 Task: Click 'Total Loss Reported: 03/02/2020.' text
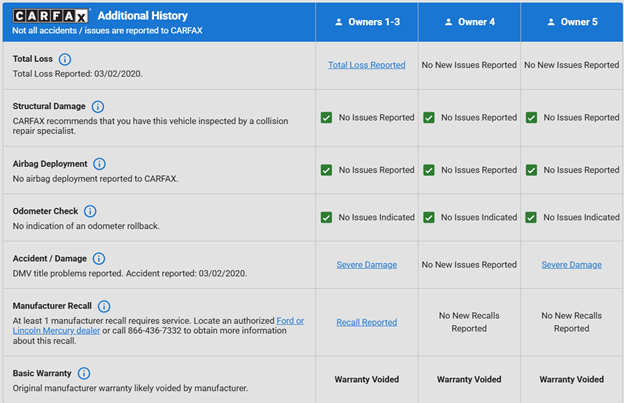(78, 74)
